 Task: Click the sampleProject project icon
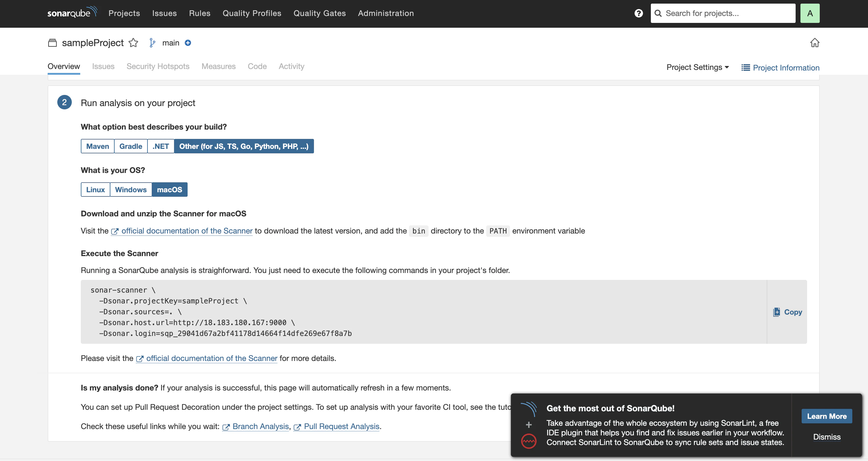pyautogui.click(x=52, y=43)
